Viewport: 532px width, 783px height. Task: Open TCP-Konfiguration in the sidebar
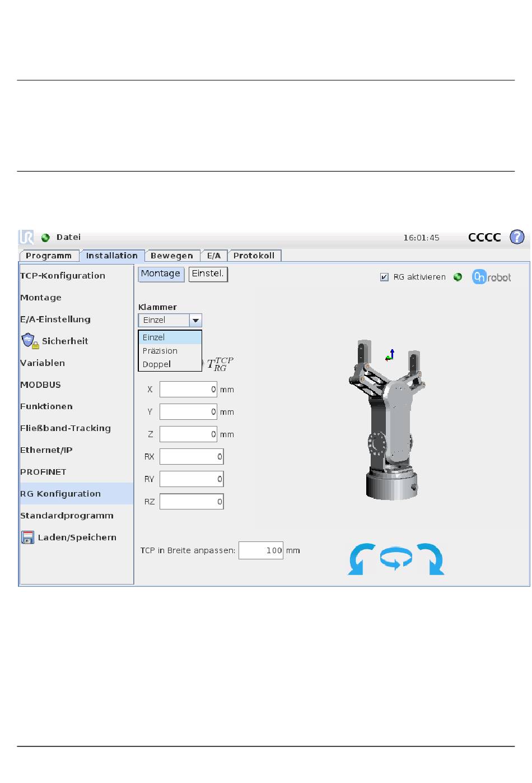63,276
